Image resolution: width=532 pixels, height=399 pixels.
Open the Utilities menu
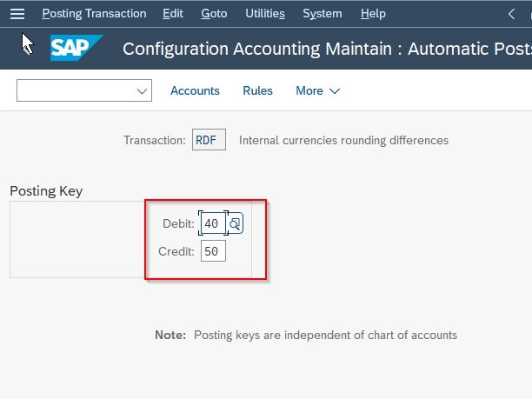(x=265, y=14)
